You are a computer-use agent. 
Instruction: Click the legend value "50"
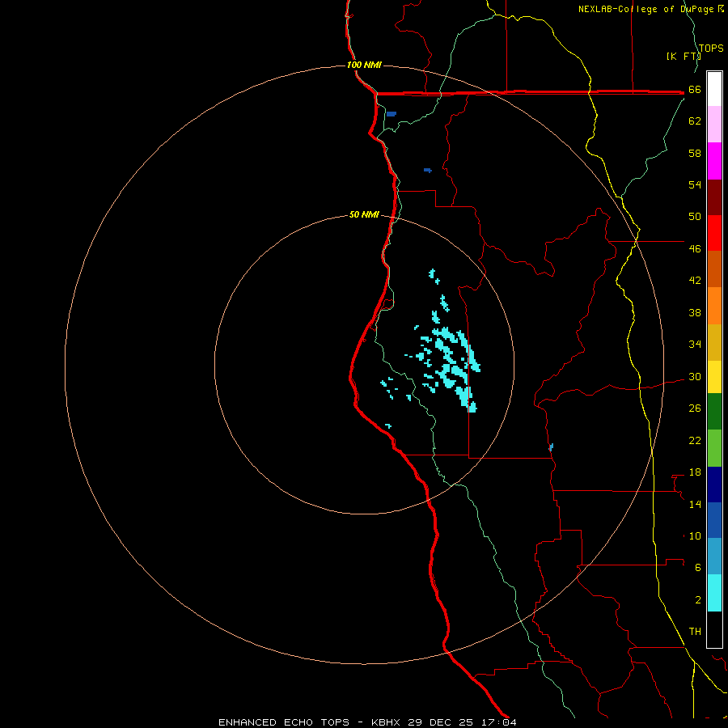[695, 217]
